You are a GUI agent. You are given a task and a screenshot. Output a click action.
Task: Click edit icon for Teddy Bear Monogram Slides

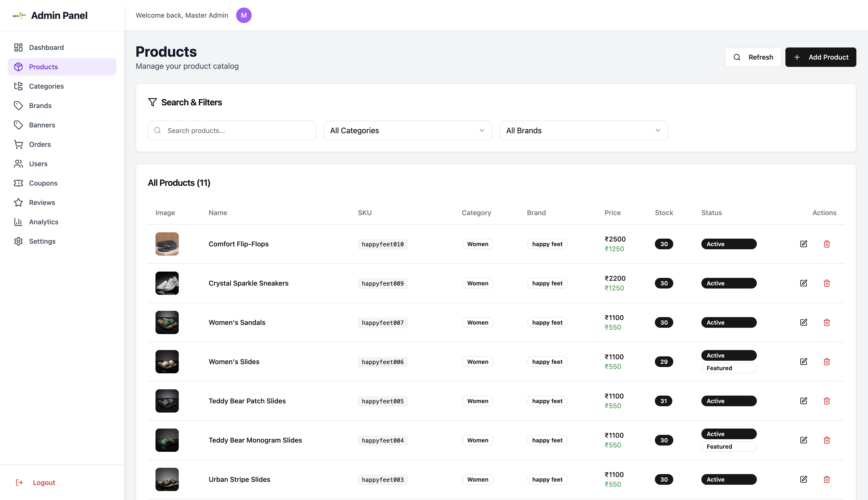803,440
